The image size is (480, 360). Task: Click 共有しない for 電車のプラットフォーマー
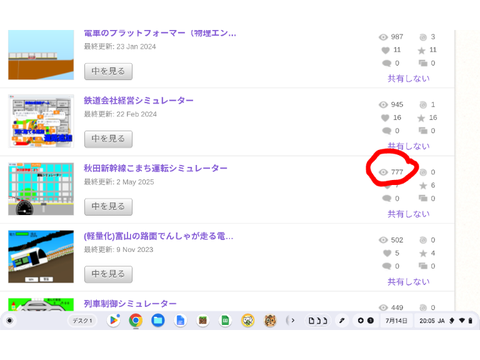point(409,78)
